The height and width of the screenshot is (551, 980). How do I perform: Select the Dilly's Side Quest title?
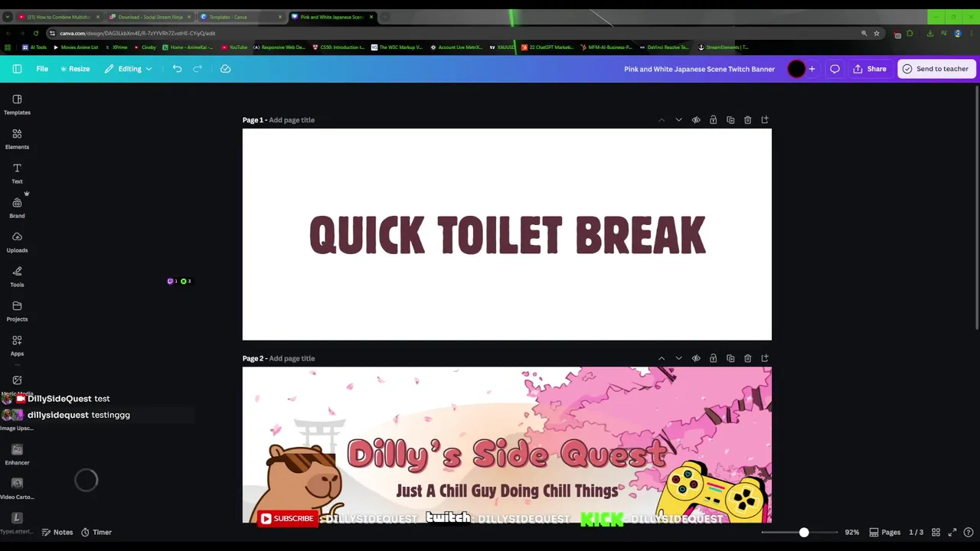507,455
